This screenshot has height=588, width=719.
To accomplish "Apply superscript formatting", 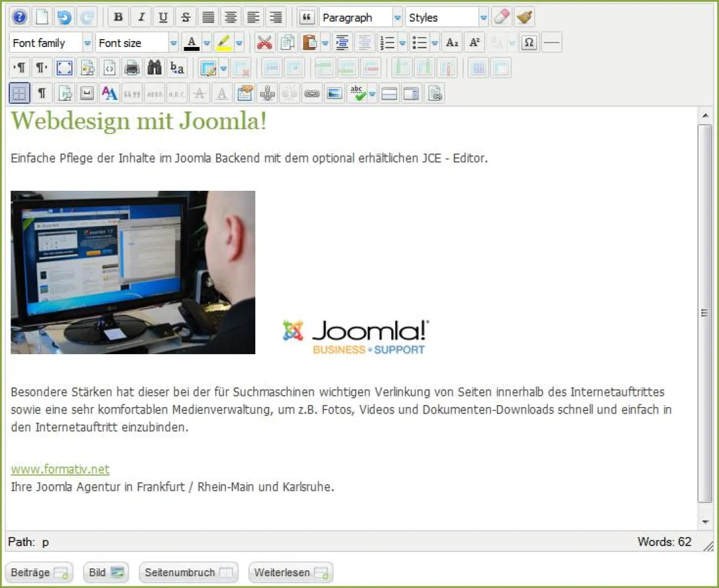I will tap(474, 42).
